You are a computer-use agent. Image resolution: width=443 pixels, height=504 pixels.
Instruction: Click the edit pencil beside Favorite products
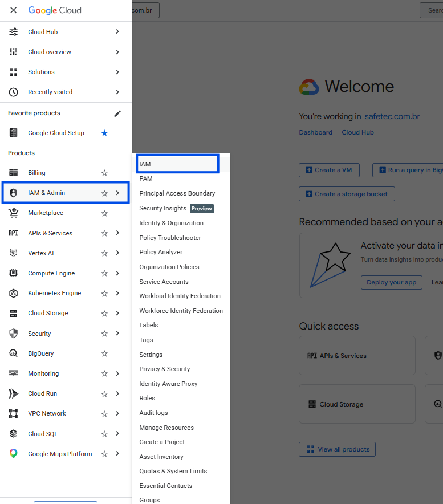117,113
